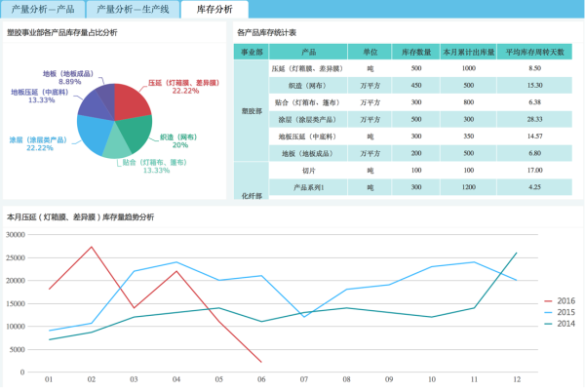The image size is (585, 392).
Task: Click the red 压延 pie slice
Action: [130, 101]
